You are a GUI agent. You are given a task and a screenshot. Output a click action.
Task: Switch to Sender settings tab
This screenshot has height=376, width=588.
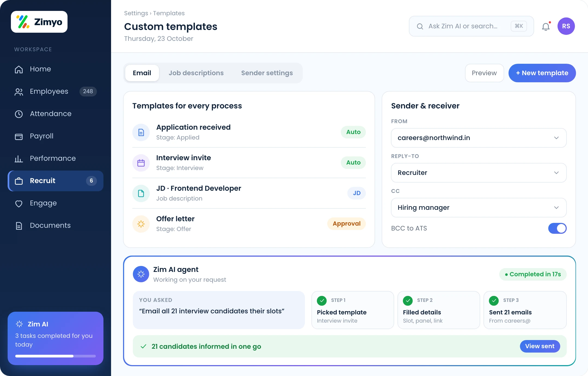tap(267, 73)
